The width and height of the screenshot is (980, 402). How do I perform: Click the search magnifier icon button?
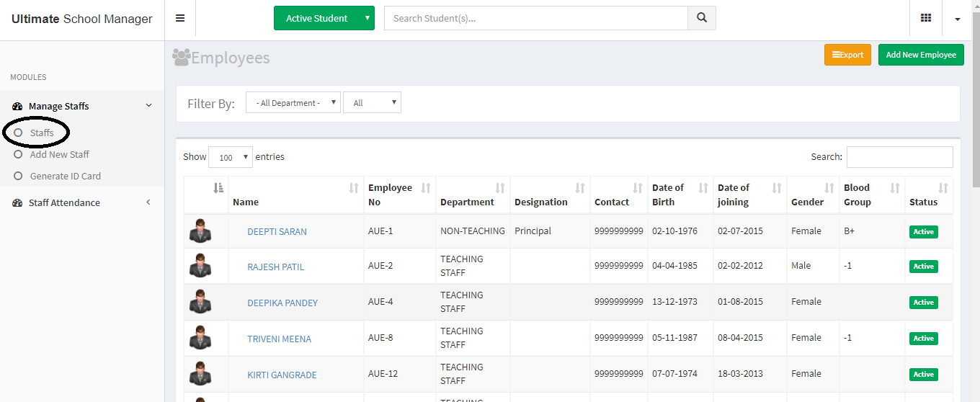coord(702,18)
